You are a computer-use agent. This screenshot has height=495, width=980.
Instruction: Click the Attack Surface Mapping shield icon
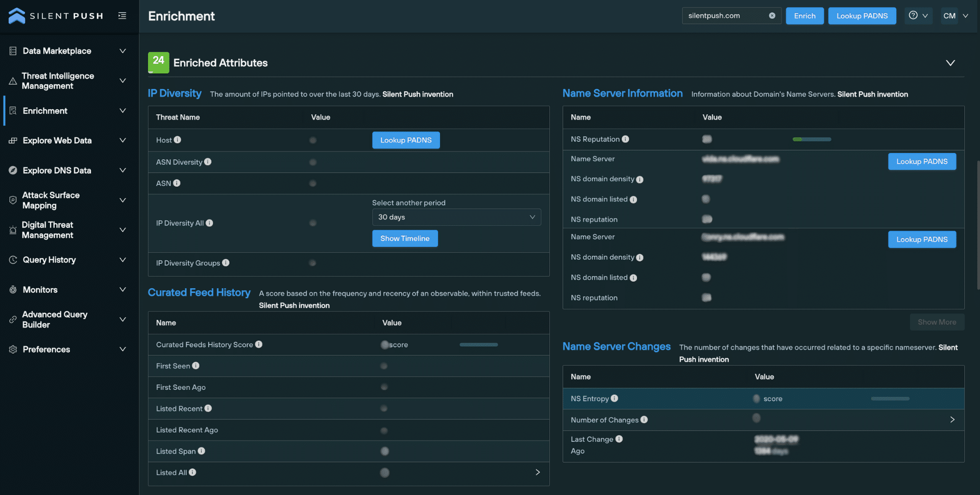tap(13, 200)
